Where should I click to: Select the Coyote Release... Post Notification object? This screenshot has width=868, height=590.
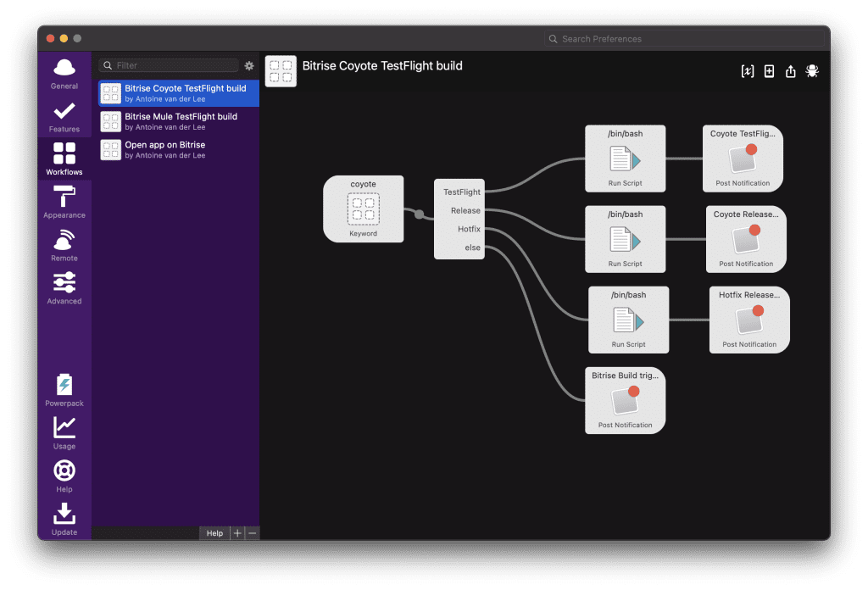coord(746,239)
